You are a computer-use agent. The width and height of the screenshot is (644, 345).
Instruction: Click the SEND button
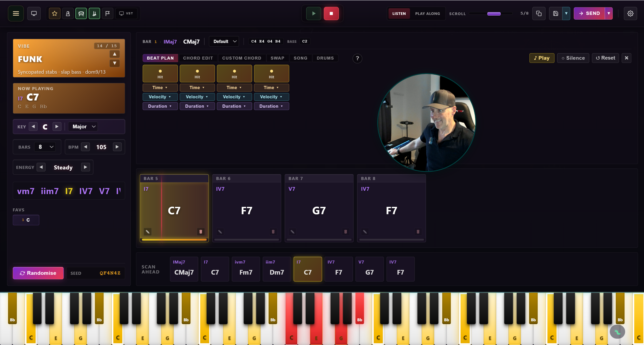[x=590, y=13]
